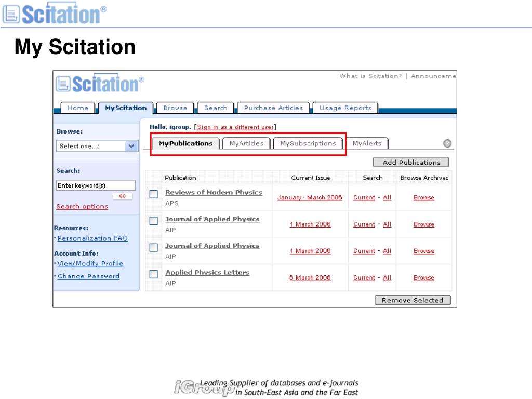
Task: Open Reviews of Modern Physics publication link
Action: (x=214, y=192)
